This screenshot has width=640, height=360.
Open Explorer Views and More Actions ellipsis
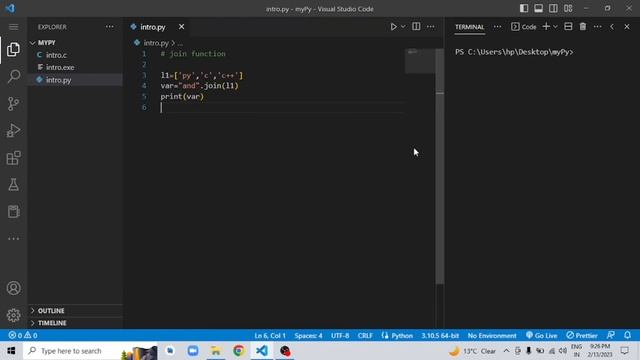coord(110,27)
